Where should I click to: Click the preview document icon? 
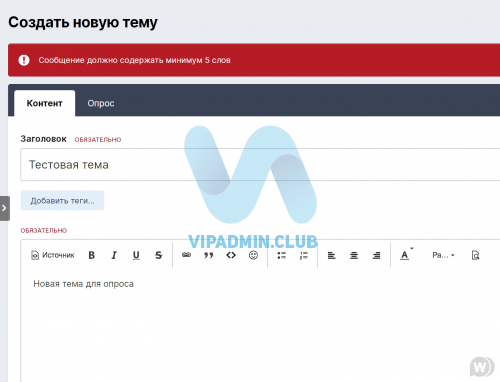(476, 255)
